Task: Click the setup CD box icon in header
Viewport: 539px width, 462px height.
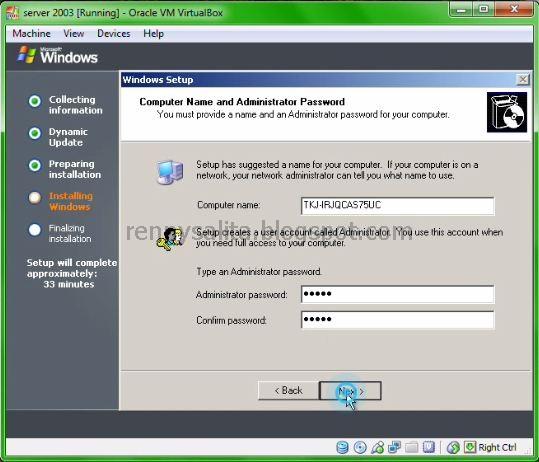Action: tap(507, 112)
